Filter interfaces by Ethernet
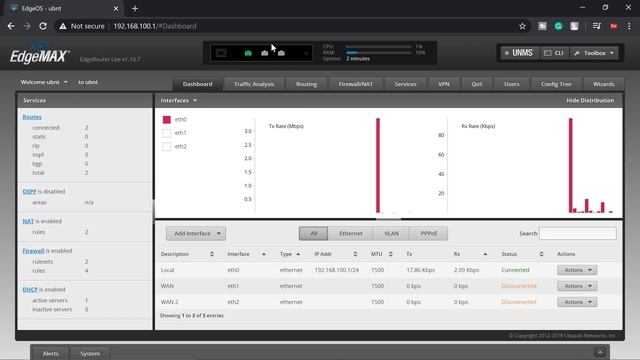The image size is (640, 360). 351,233
